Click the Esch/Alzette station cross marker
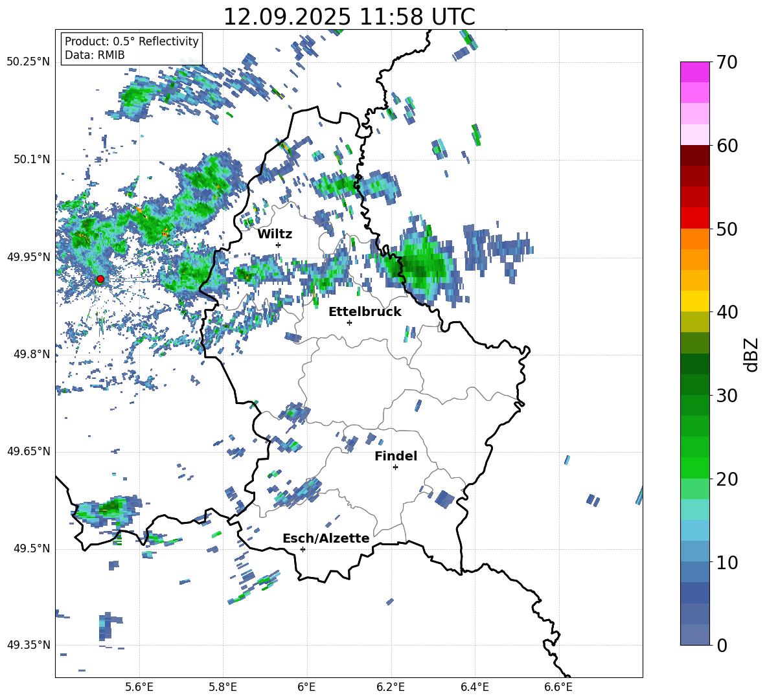Viewport: 767px width, 700px height. [303, 549]
